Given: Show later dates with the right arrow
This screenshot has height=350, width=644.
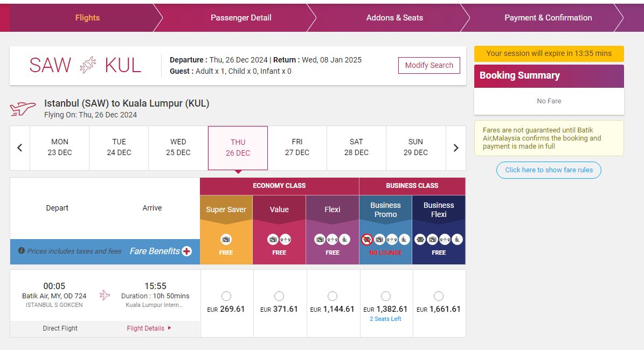Looking at the screenshot, I should pyautogui.click(x=456, y=148).
